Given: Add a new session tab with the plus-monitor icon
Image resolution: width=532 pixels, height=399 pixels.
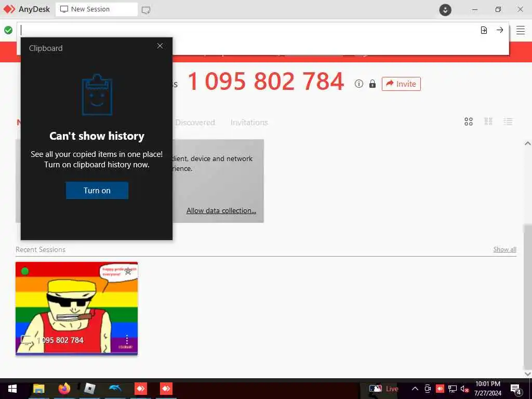Looking at the screenshot, I should point(146,10).
